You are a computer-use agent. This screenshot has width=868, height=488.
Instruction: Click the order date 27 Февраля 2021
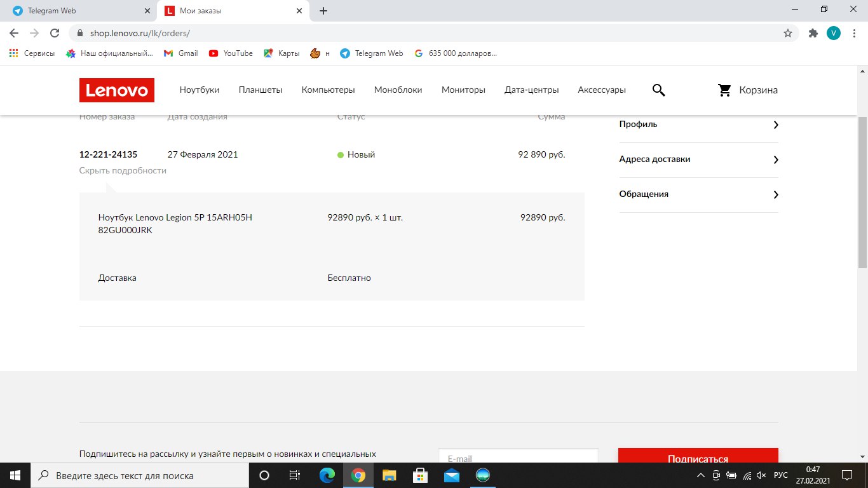tap(203, 154)
